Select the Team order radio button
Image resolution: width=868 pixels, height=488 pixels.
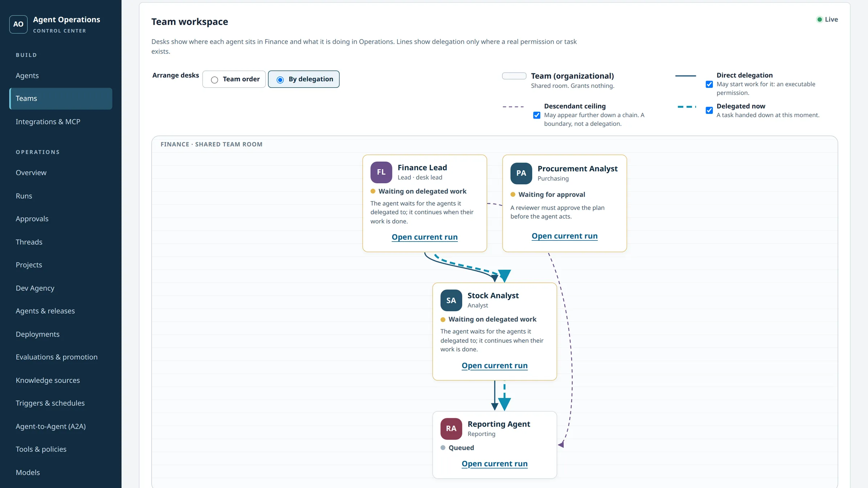[x=214, y=80]
